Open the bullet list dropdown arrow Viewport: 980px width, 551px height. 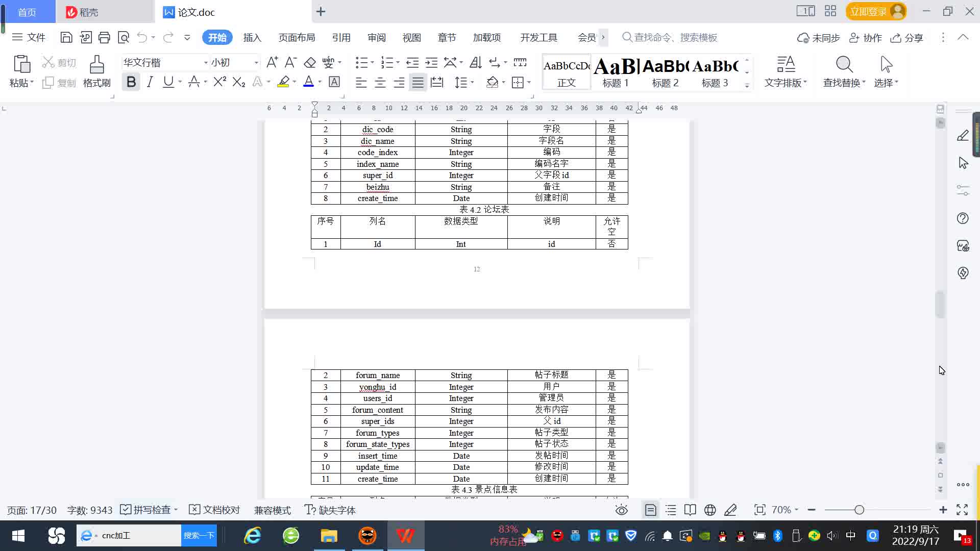[x=372, y=63]
